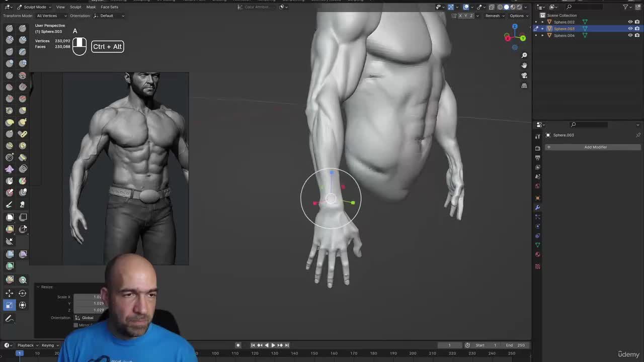Viewport: 644px width, 362px height.
Task: Toggle Z axis symmetry button
Action: pyautogui.click(x=471, y=16)
